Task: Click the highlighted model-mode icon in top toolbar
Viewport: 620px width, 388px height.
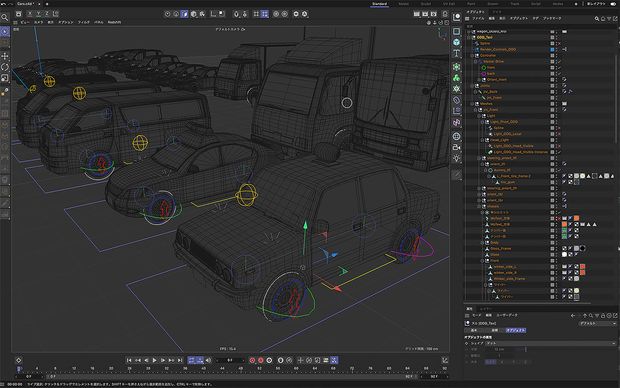Action: pyautogui.click(x=185, y=14)
